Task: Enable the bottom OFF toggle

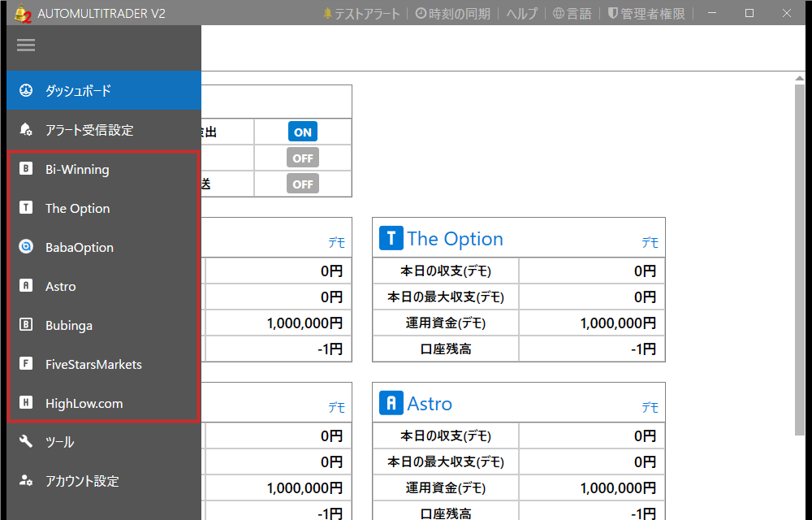Action: 303,184
